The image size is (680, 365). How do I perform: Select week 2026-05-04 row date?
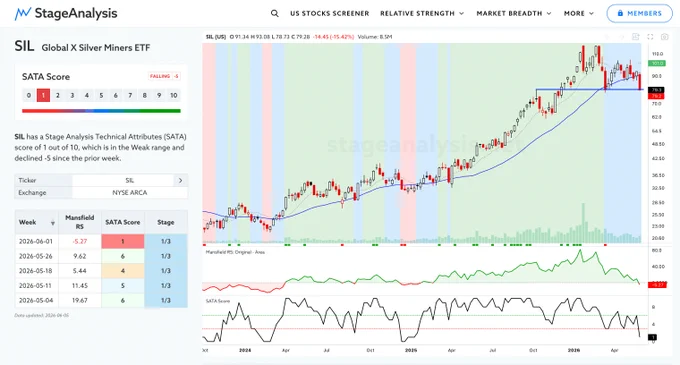pyautogui.click(x=36, y=300)
